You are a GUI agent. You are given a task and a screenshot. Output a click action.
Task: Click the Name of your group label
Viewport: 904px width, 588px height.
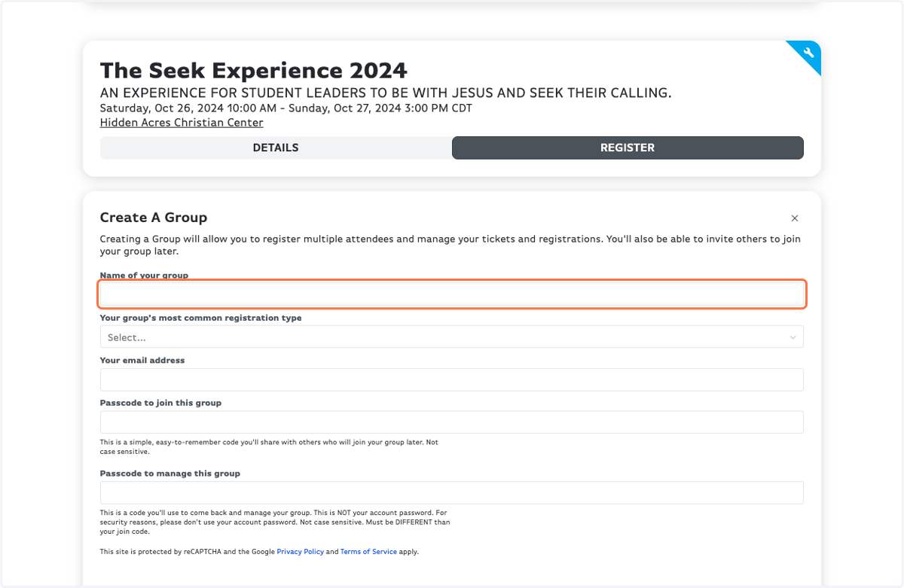click(x=144, y=276)
